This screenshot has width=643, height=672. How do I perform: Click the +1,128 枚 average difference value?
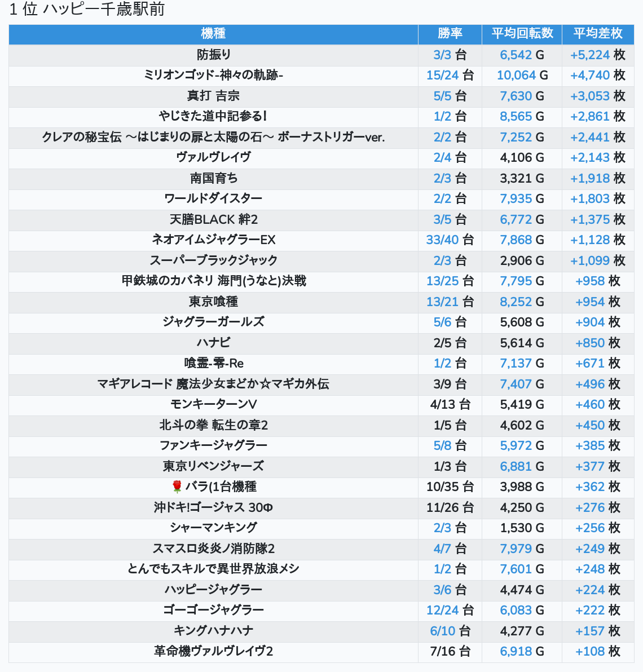coord(598,240)
